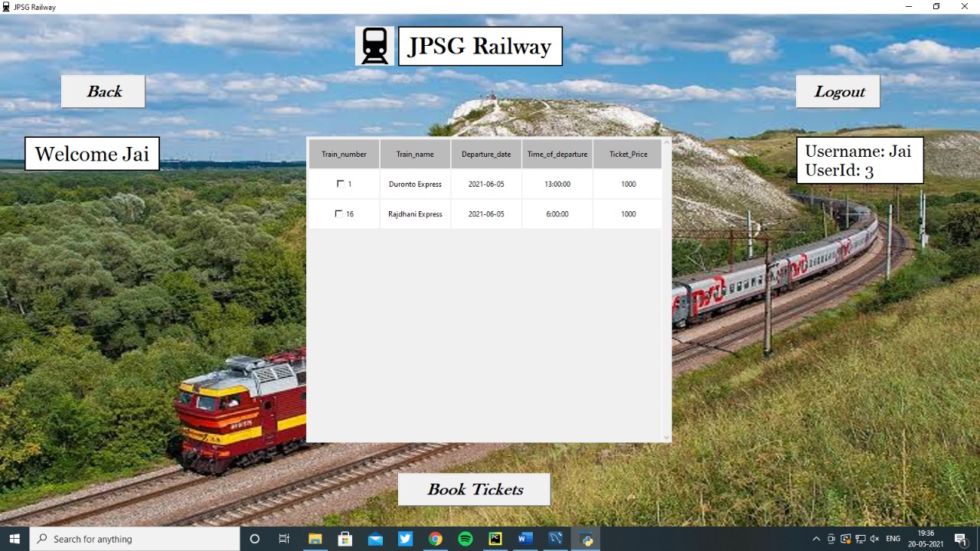Launch Twitter from the taskbar
The width and height of the screenshot is (980, 551).
click(x=404, y=540)
